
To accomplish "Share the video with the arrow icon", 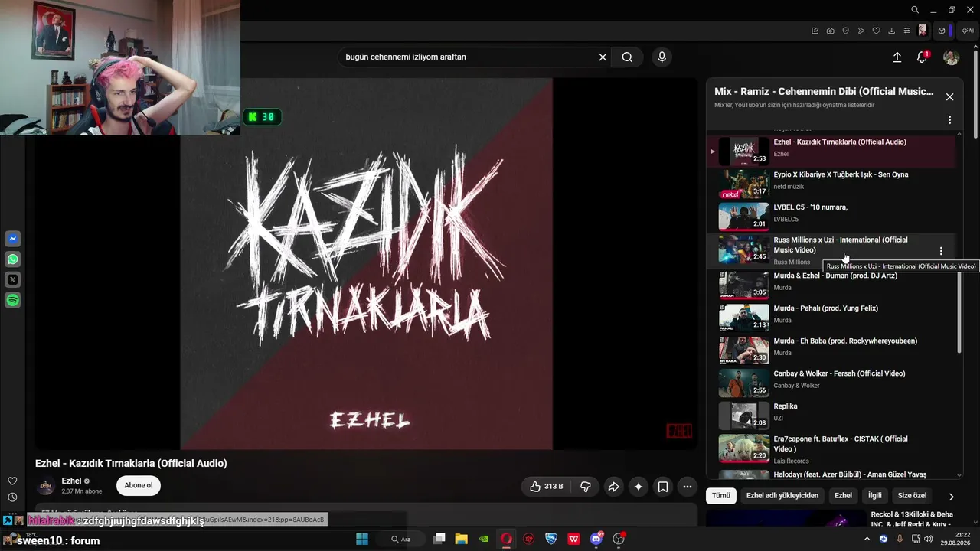I will click(x=613, y=487).
